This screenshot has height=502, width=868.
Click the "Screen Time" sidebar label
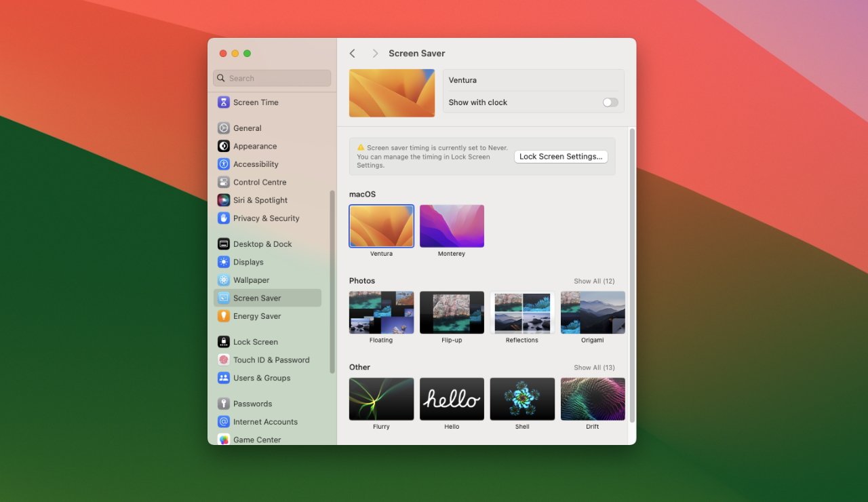pyautogui.click(x=256, y=102)
